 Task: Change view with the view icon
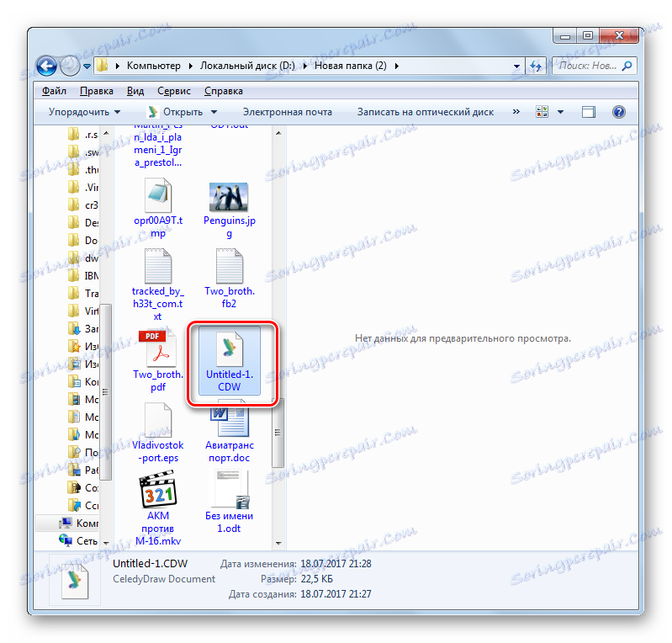click(542, 112)
